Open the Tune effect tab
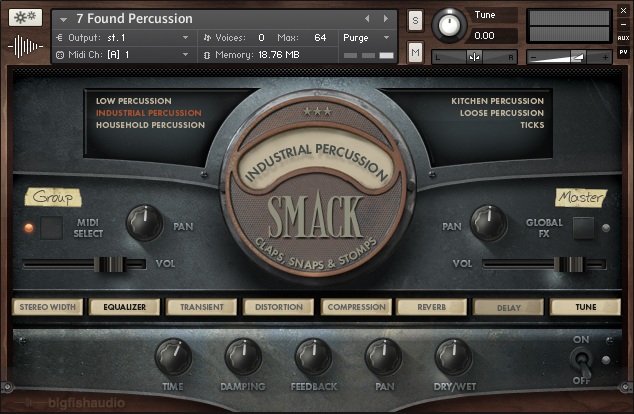 [585, 307]
